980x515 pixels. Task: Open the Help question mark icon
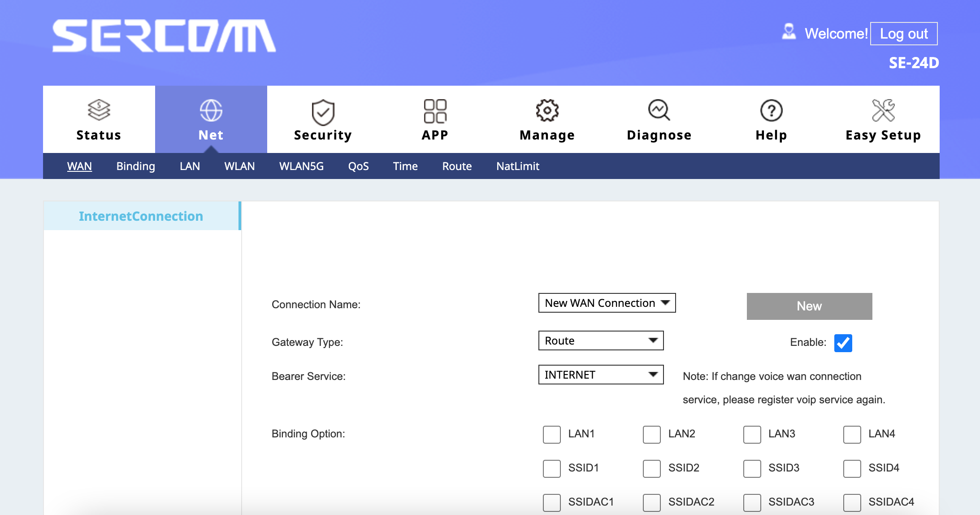[x=771, y=110]
